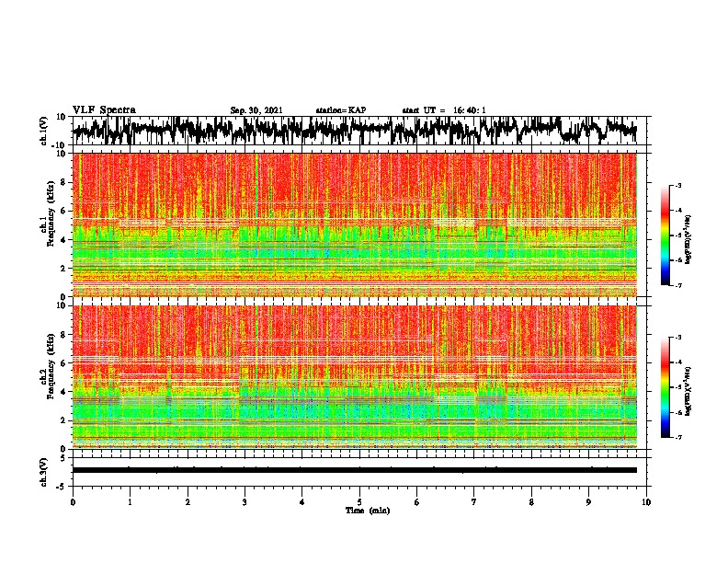
Task: Click the "Time (min)" axis title
Action: point(368,511)
